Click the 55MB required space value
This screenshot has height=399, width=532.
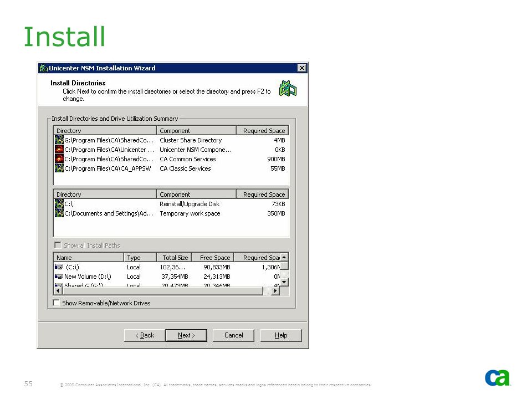coord(278,168)
